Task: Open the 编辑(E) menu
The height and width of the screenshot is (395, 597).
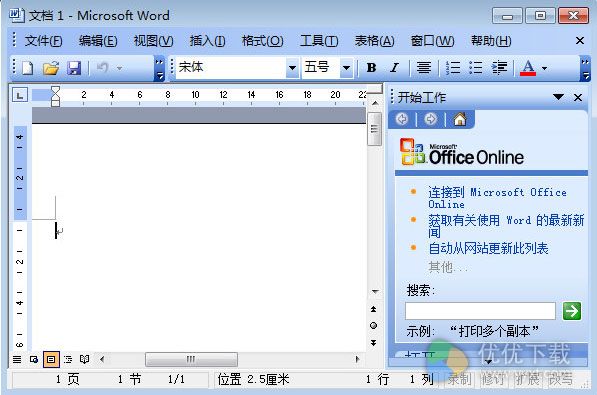Action: pos(98,41)
